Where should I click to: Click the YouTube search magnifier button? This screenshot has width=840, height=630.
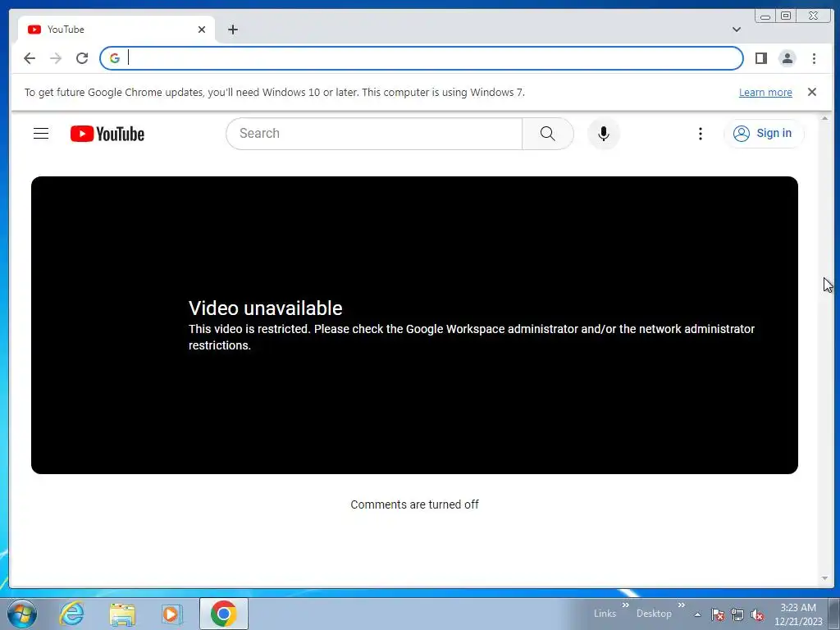tap(547, 134)
